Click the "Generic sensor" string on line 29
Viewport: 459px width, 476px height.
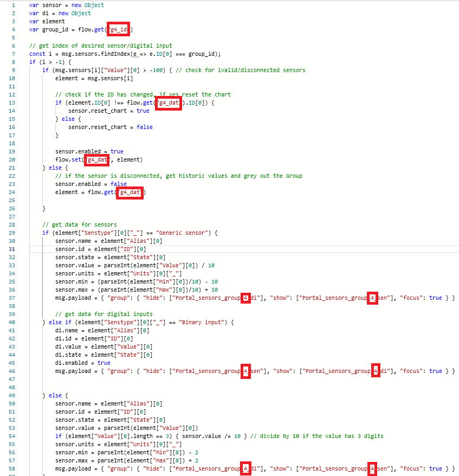click(x=182, y=233)
